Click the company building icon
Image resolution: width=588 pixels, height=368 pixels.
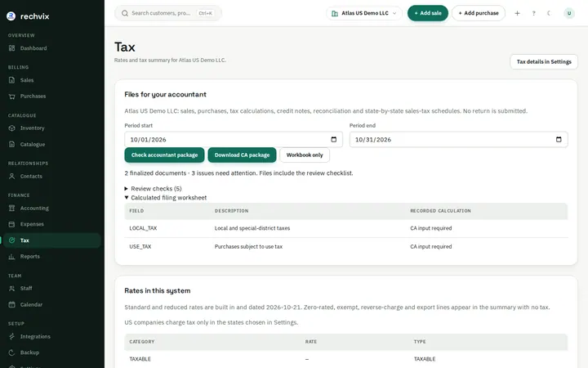335,13
